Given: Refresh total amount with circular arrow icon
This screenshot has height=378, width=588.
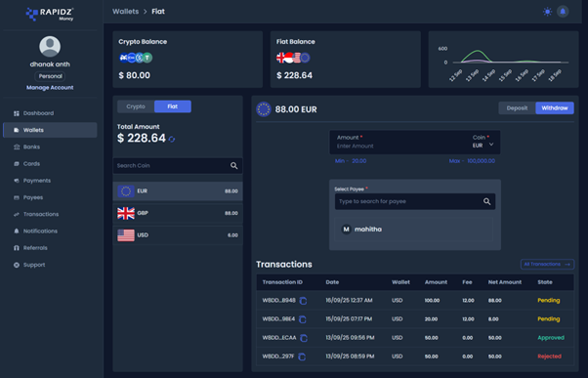Looking at the screenshot, I should click(172, 139).
